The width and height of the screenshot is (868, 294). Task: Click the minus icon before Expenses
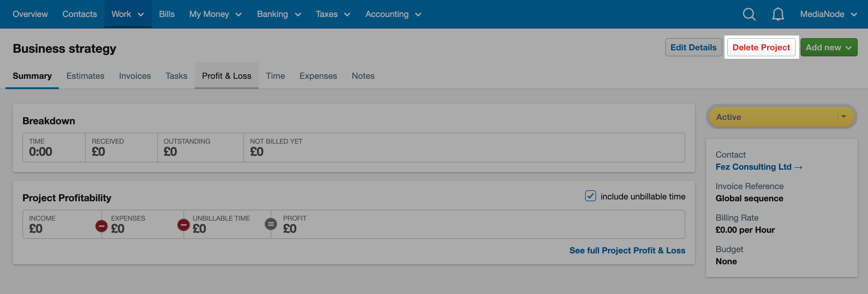tap(101, 226)
